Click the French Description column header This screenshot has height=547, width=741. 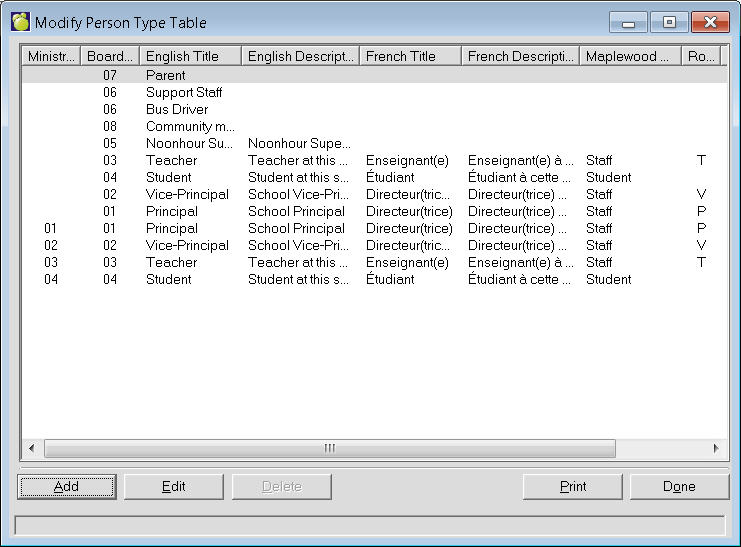520,56
